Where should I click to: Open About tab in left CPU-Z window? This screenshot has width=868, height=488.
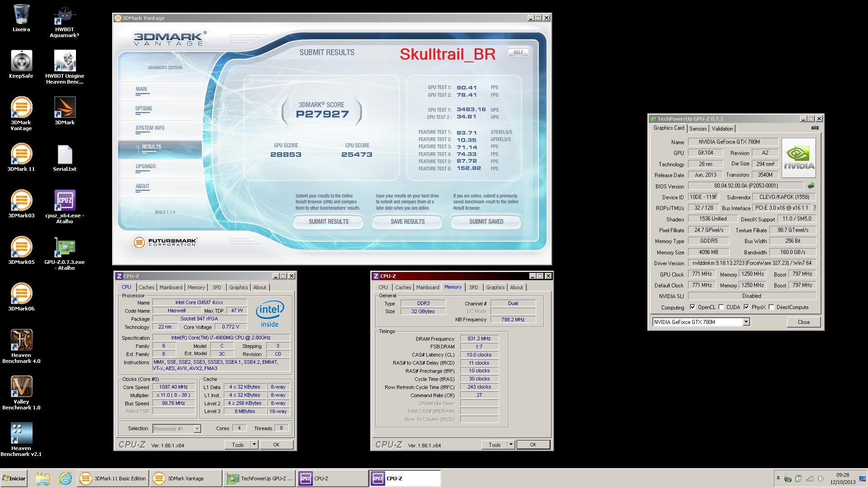(260, 287)
